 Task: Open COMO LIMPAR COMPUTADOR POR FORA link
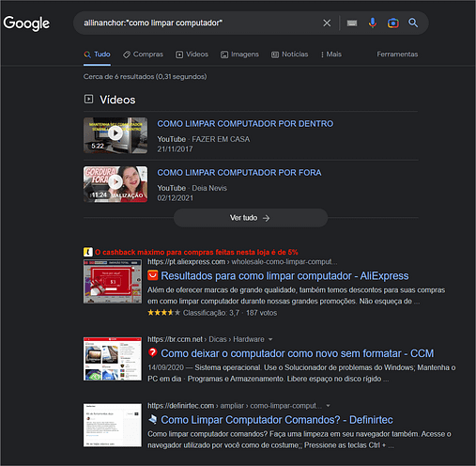(239, 173)
